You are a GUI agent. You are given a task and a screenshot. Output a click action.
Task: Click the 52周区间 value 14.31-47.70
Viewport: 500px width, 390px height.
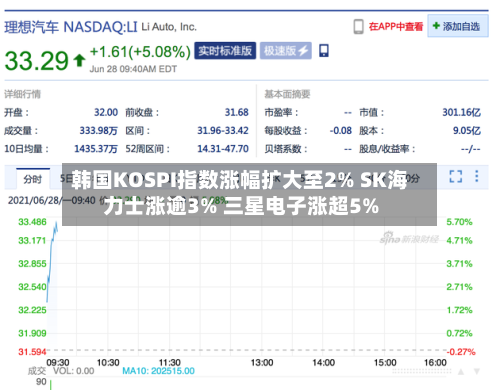(x=223, y=149)
